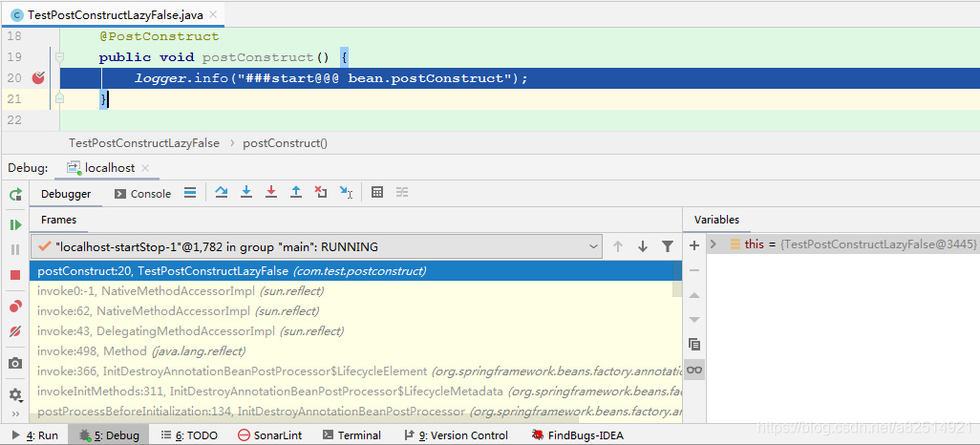
Task: Select invoke:43, DelegatingMethodAccessorImpl frame
Action: click(356, 331)
